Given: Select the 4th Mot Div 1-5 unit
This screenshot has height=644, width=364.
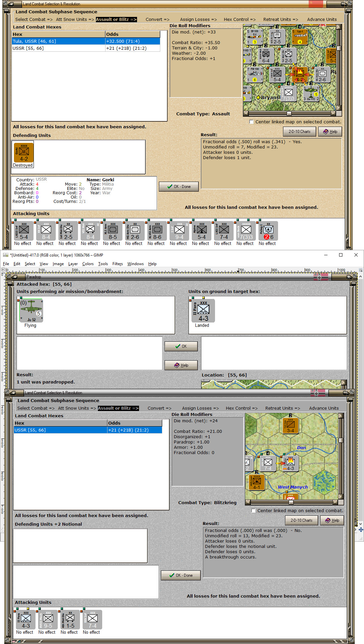Looking at the screenshot, I should 70,620.
